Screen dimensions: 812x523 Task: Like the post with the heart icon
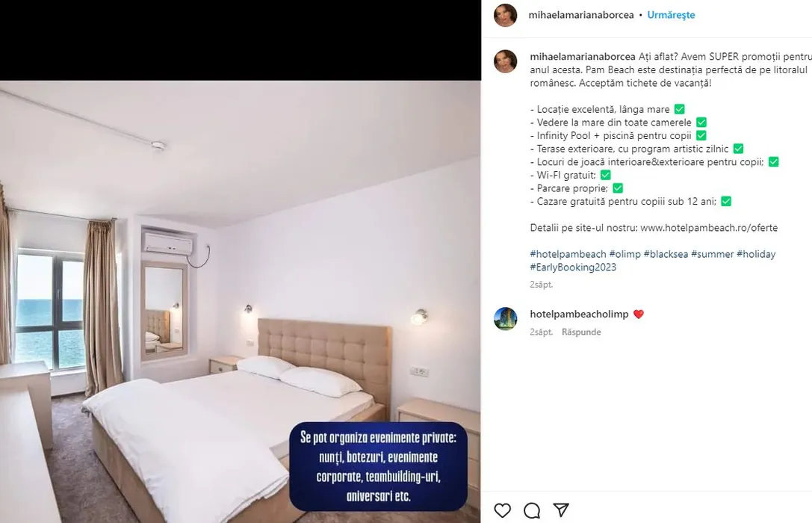click(x=502, y=510)
